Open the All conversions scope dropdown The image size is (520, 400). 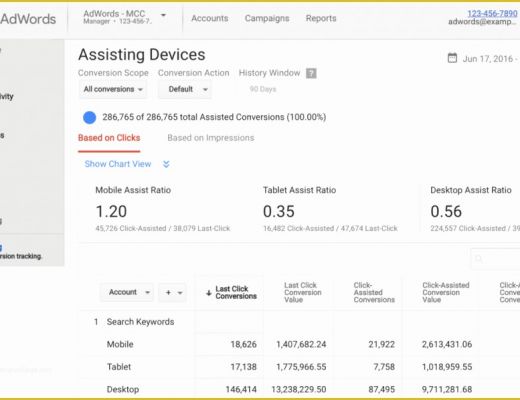[113, 89]
